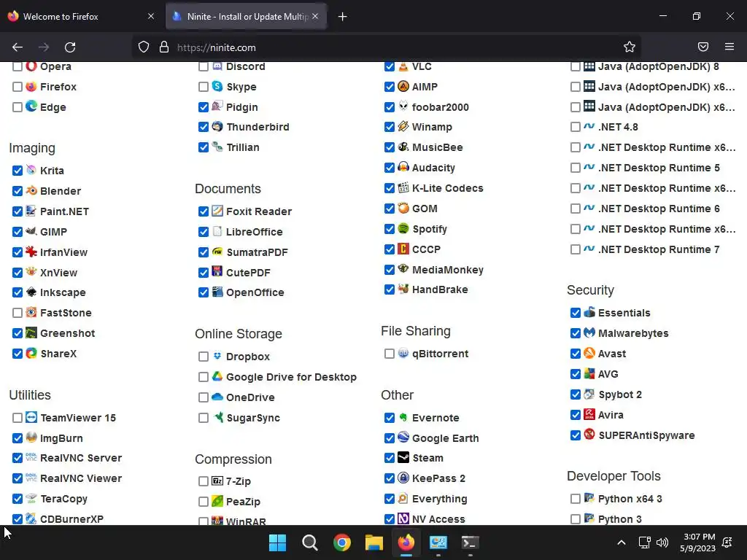Click the Steam icon
747x560 pixels.
coord(403,458)
